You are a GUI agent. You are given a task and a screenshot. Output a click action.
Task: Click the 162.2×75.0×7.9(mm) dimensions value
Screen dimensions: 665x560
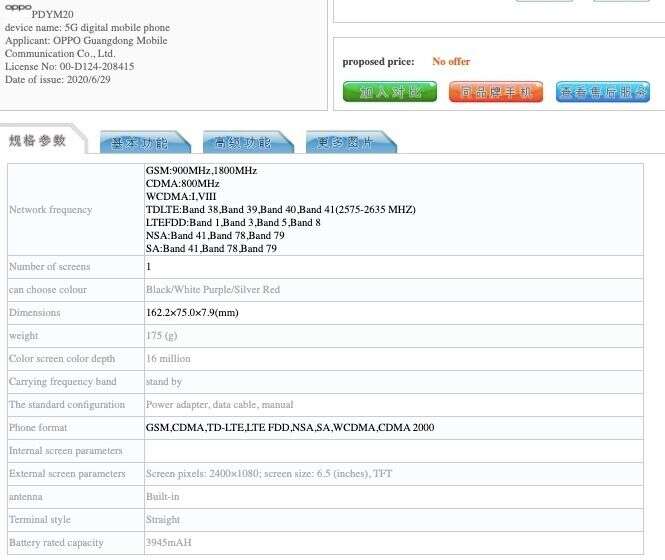pyautogui.click(x=192, y=313)
